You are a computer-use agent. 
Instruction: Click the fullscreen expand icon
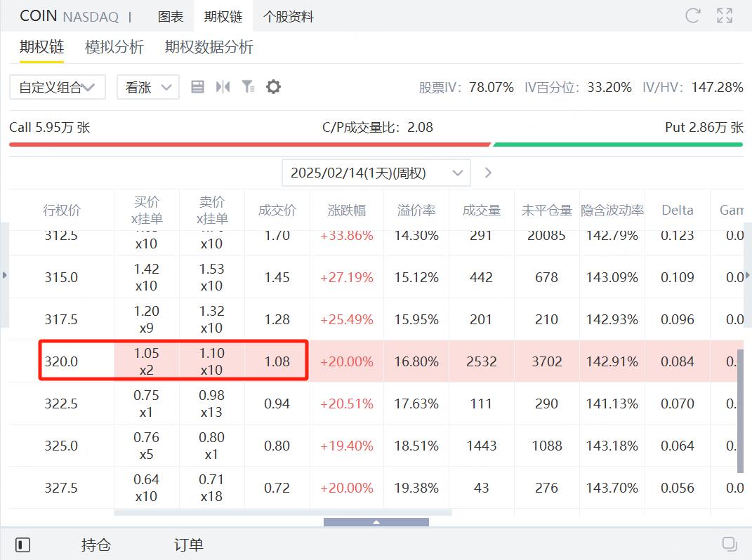coord(725,16)
